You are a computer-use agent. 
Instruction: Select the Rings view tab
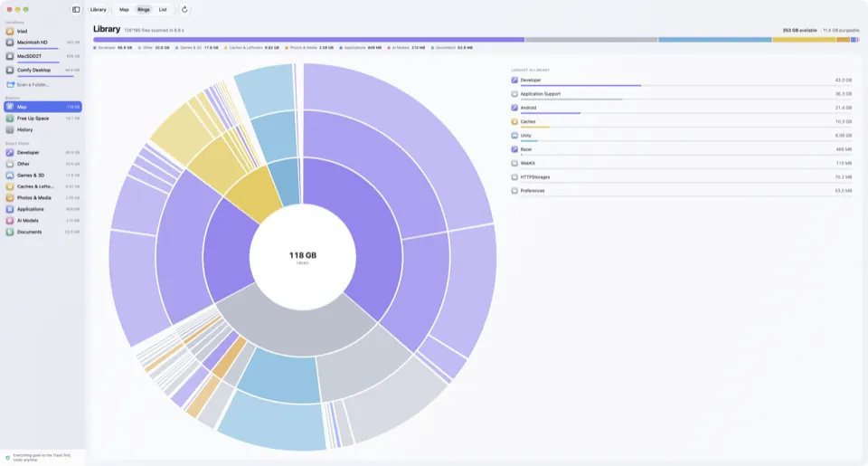[144, 9]
